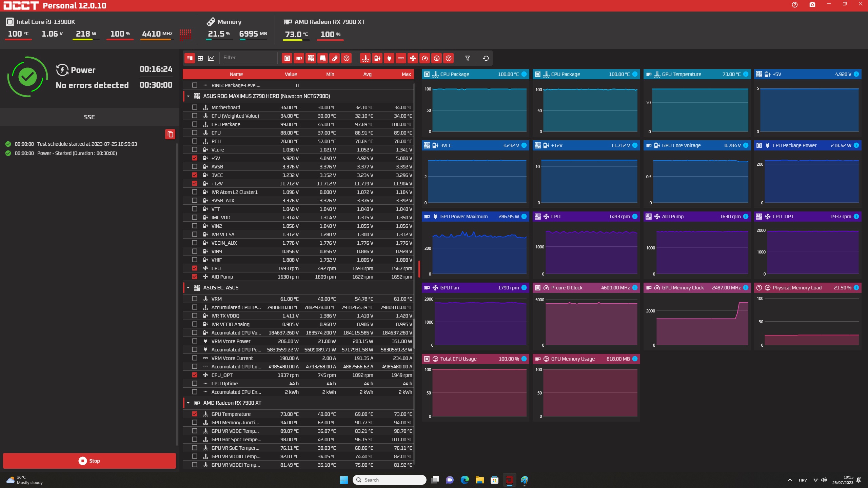Image resolution: width=868 pixels, height=488 pixels.
Task: Collapse the AMD Radeon RX 7900 XT group
Action: tap(188, 403)
